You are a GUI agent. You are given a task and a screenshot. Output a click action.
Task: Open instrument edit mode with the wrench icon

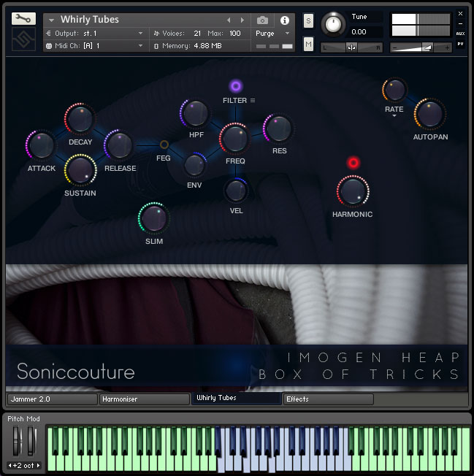point(23,19)
